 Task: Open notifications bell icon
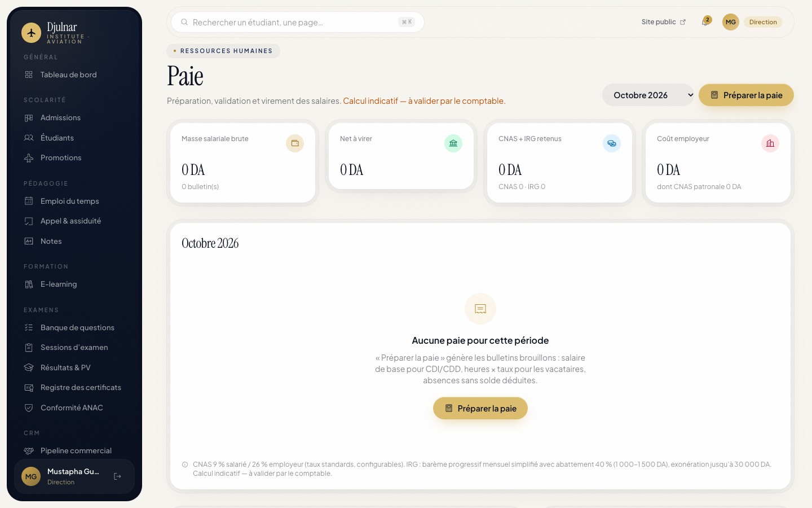click(x=705, y=22)
